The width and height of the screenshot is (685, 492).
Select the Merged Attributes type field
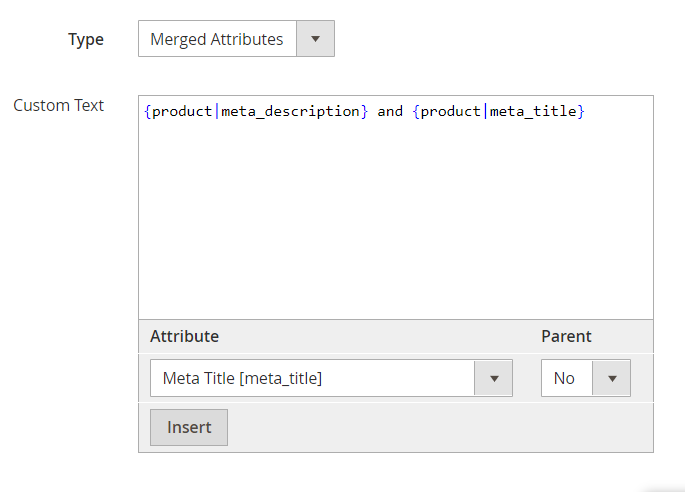236,39
